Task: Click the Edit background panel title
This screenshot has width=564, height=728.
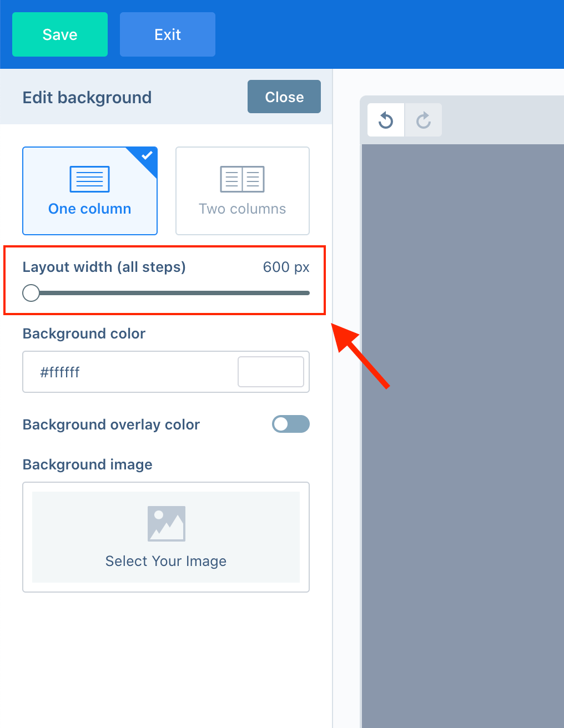Action: pyautogui.click(x=87, y=97)
